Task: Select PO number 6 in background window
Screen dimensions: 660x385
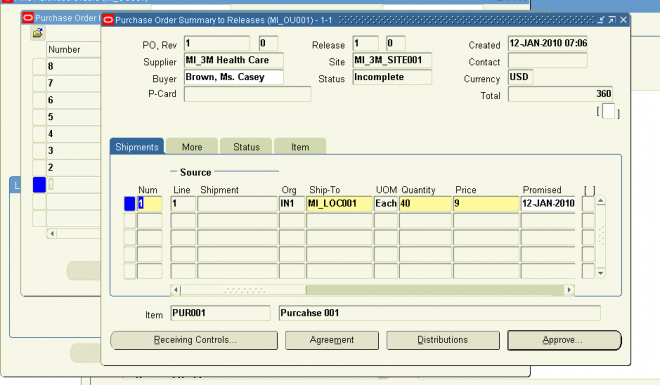Action: (x=73, y=100)
